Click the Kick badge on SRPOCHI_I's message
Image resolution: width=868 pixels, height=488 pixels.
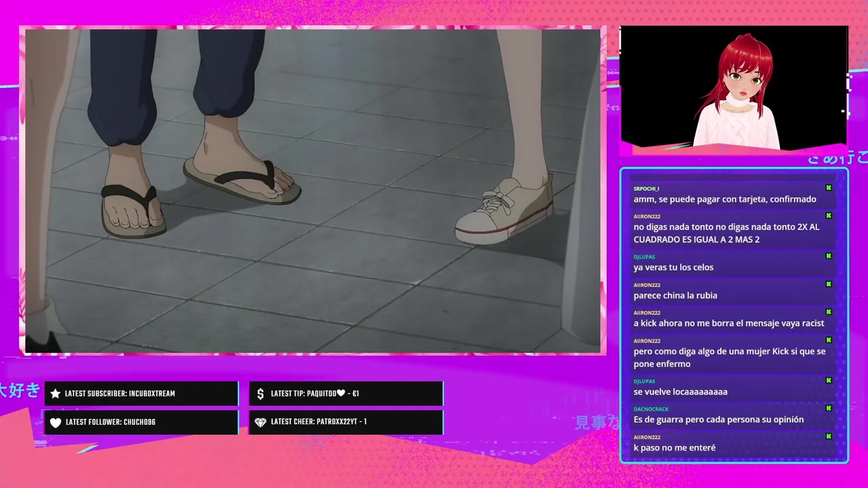click(x=829, y=188)
